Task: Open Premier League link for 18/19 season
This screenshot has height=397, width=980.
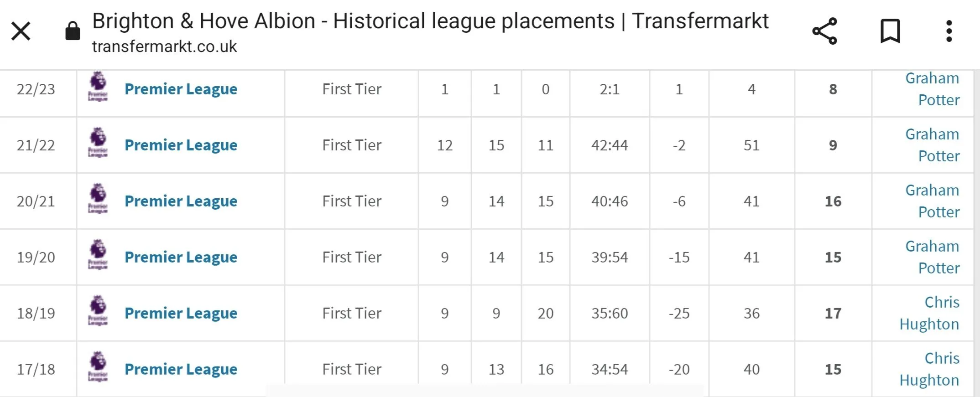Action: [181, 313]
